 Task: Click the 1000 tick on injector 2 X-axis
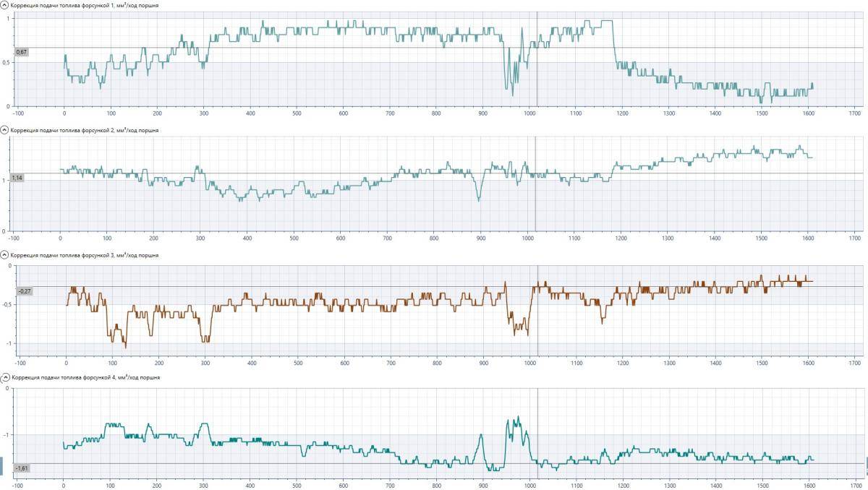coord(527,238)
